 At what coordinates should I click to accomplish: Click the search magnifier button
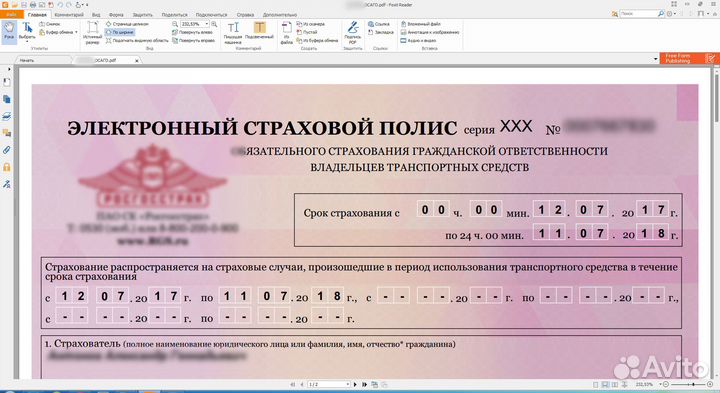(x=660, y=14)
